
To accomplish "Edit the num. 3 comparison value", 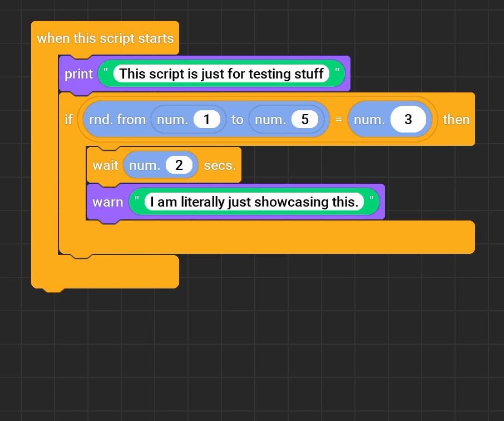I will coord(408,119).
